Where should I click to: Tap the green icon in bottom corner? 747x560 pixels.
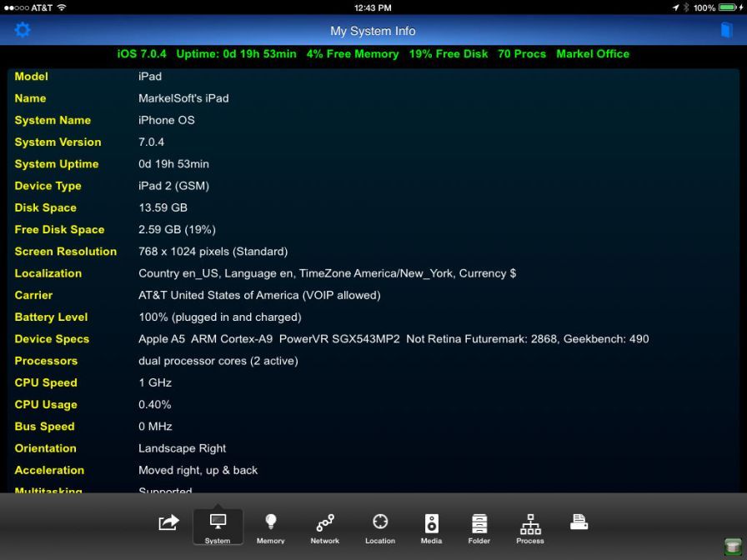click(x=732, y=546)
